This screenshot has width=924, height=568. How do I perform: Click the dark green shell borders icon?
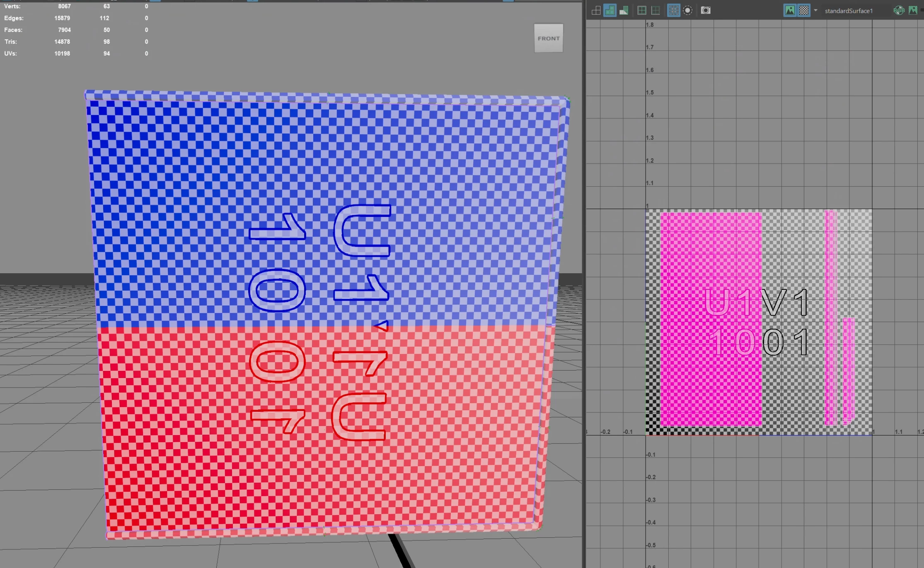(x=656, y=11)
